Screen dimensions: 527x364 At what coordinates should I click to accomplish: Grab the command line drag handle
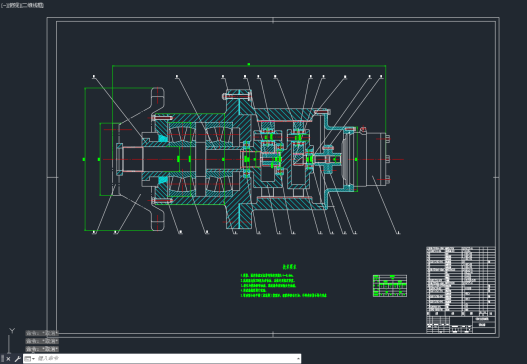[2, 359]
